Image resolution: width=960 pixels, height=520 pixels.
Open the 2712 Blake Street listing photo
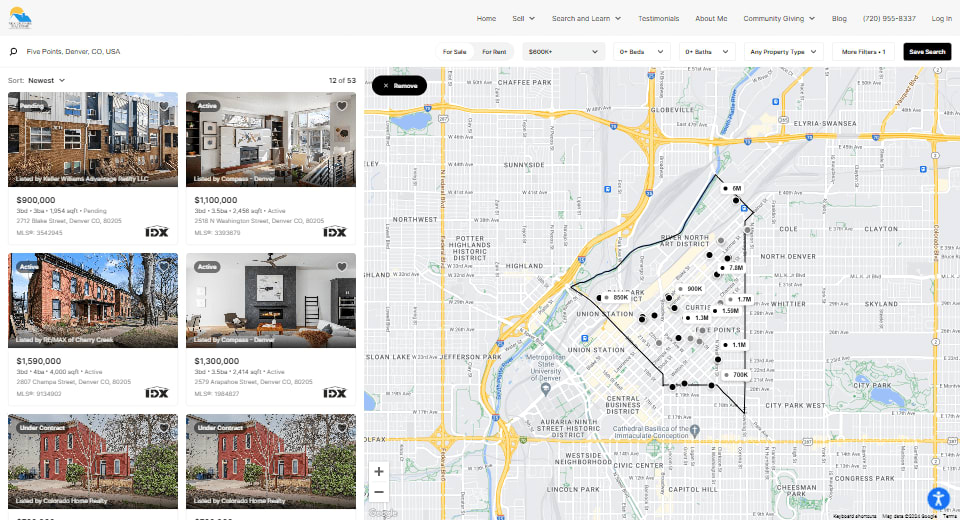coord(93,140)
